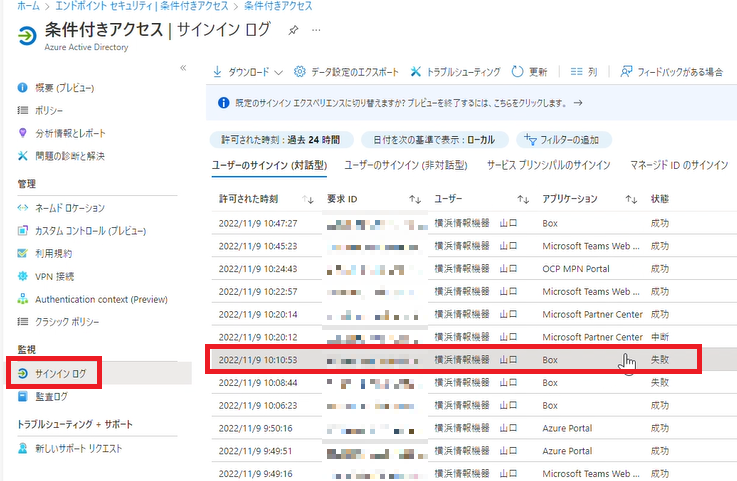Open クラシック ポリシー in the sidebar
The width and height of the screenshot is (737, 481).
(x=67, y=322)
